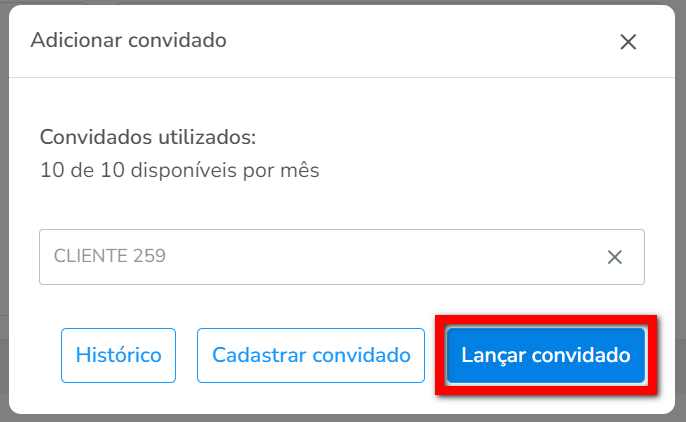The width and height of the screenshot is (686, 422).
Task: Register a new guest
Action: [x=311, y=355]
